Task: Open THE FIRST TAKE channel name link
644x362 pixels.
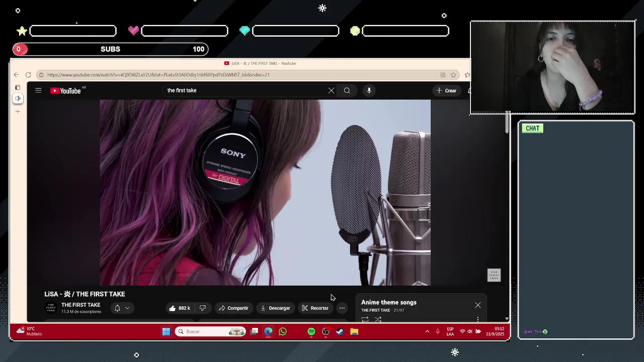Action: 80,305
